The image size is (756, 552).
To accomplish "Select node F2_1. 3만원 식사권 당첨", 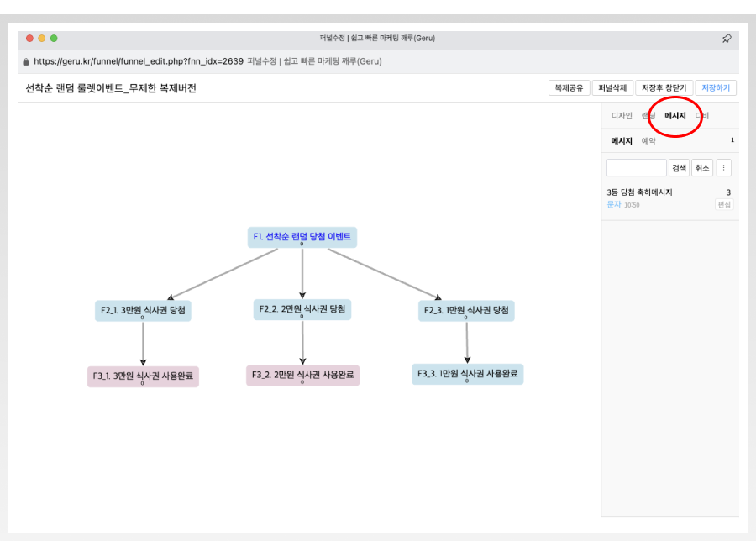I will 143,310.
